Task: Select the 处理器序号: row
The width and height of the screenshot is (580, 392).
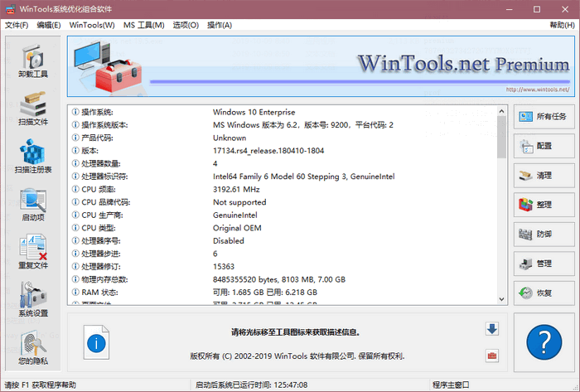Action: coord(283,240)
